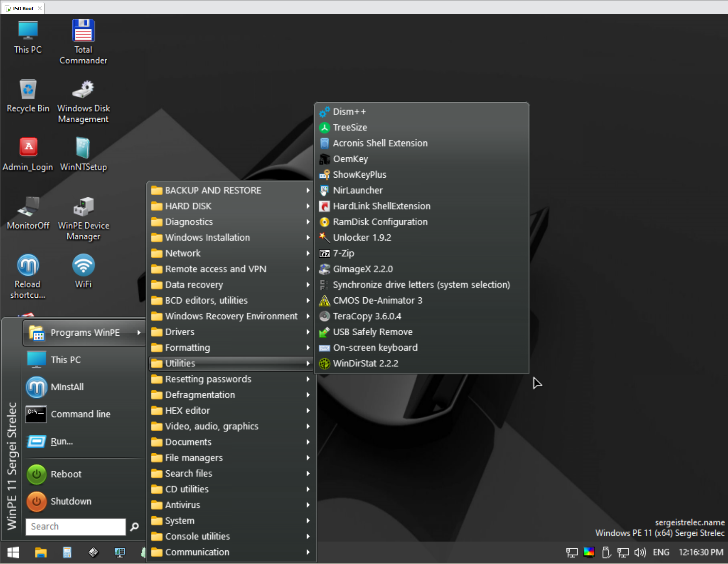Launch WinDirStat 2.2.2
This screenshot has width=728, height=564.
(x=421, y=364)
